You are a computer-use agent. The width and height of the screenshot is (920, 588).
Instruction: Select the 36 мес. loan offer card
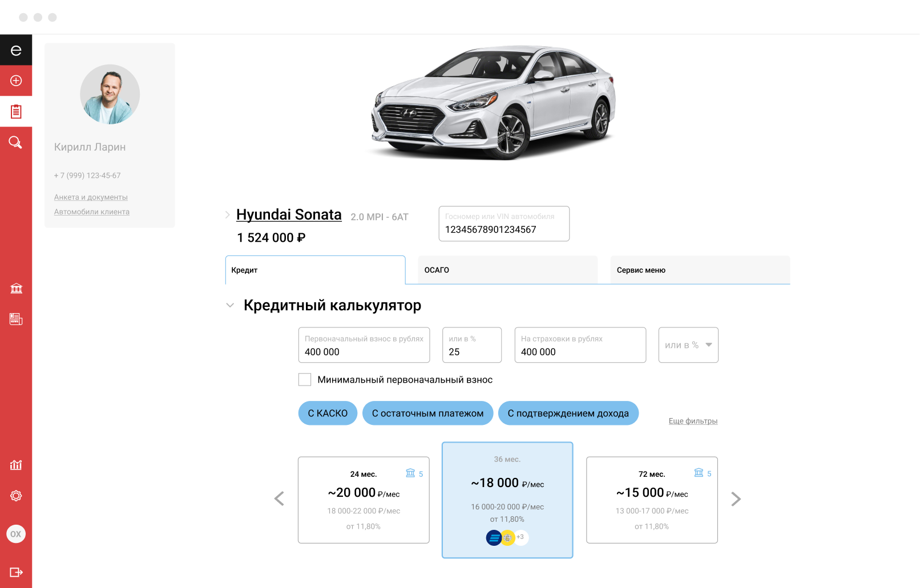[507, 500]
